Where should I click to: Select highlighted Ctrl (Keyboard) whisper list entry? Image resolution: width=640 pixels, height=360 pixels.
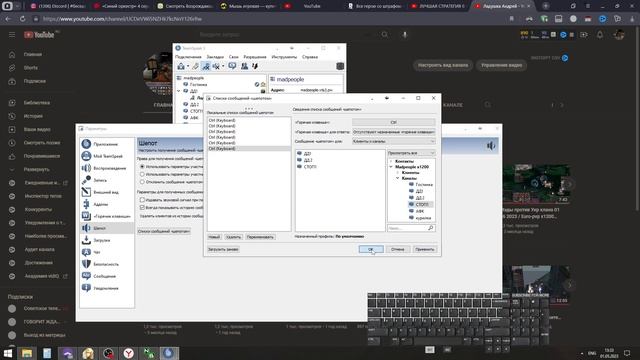pos(249,149)
